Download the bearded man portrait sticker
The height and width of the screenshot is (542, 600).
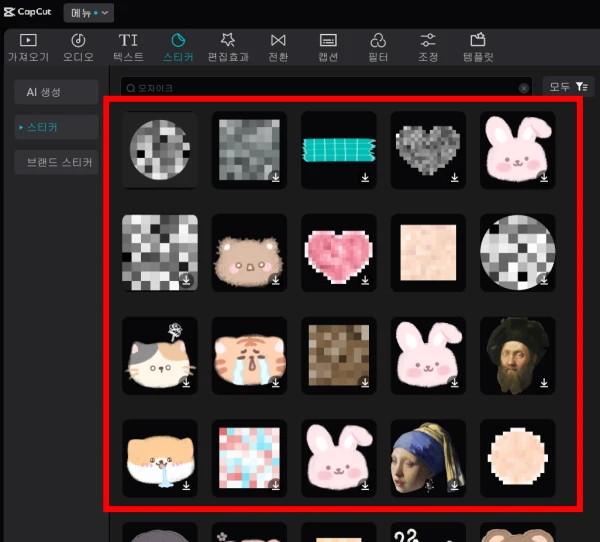tap(544, 383)
